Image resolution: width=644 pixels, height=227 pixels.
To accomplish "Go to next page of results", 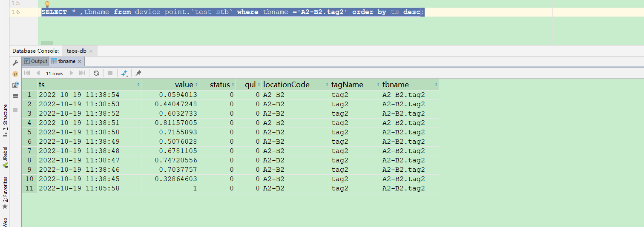I will coord(71,73).
